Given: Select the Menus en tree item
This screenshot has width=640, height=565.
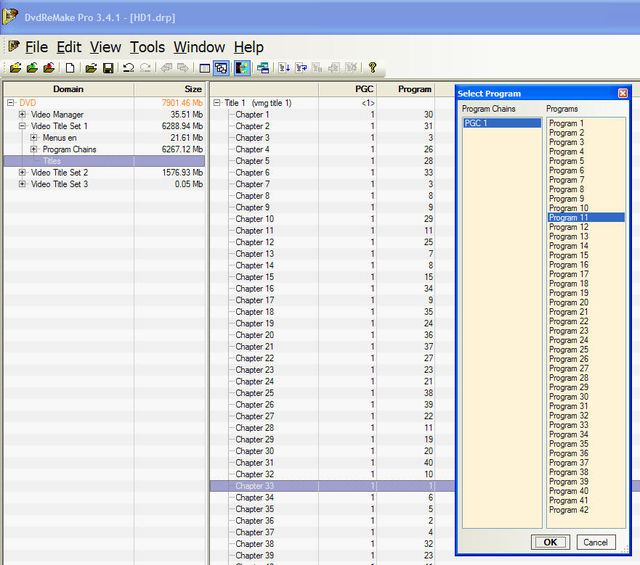Looking at the screenshot, I should 59,138.
